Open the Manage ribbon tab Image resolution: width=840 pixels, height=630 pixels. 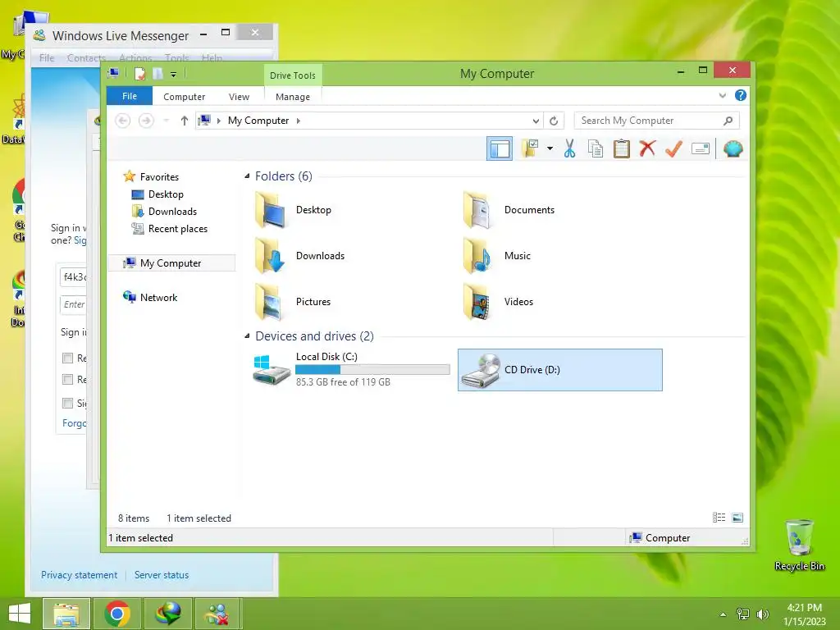pos(293,97)
